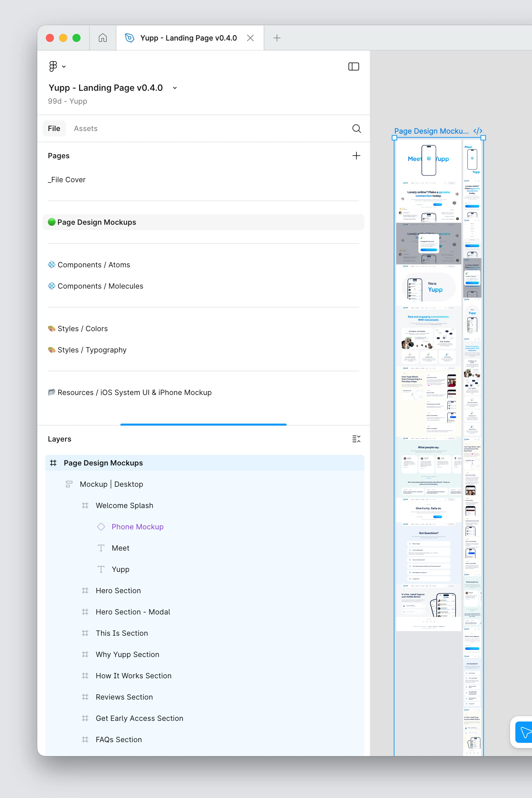The image size is (532, 798).
Task: Collapse the Mockup | Desktop layer group
Action: point(69,484)
